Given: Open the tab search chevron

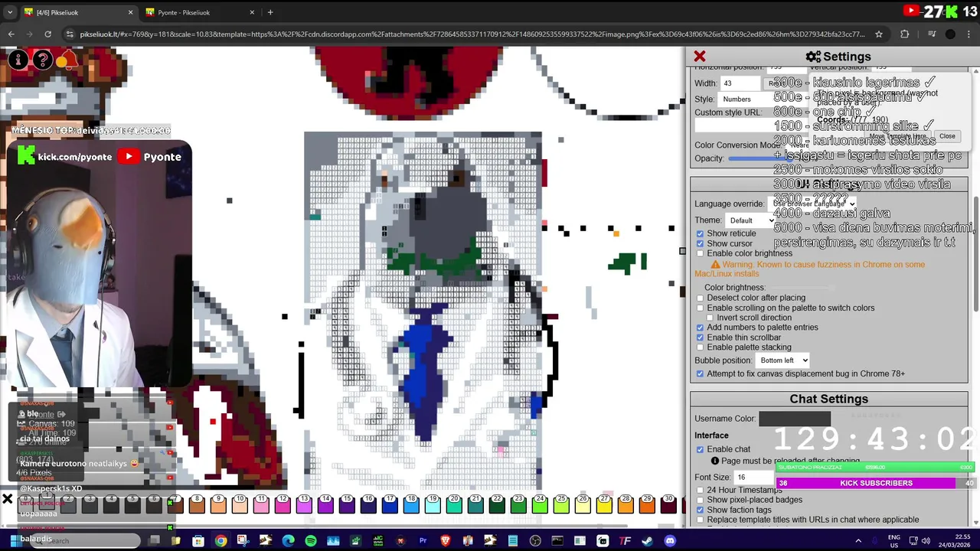Looking at the screenshot, I should click(10, 12).
